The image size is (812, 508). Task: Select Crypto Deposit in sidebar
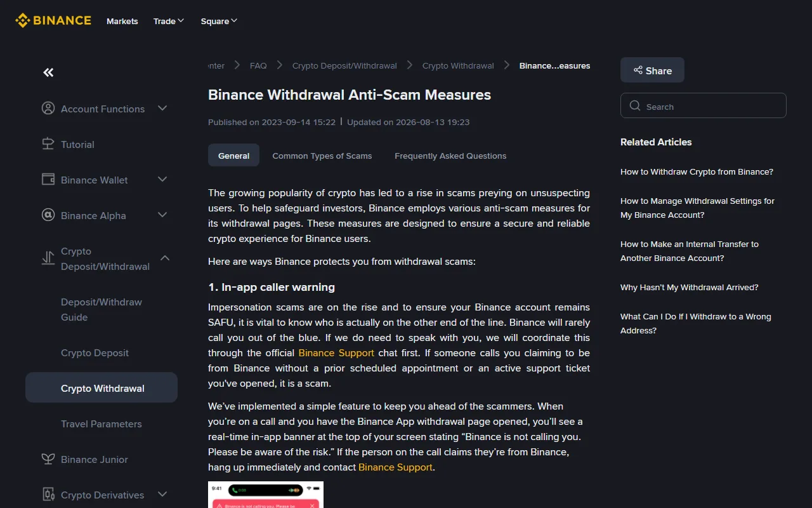click(x=101, y=353)
